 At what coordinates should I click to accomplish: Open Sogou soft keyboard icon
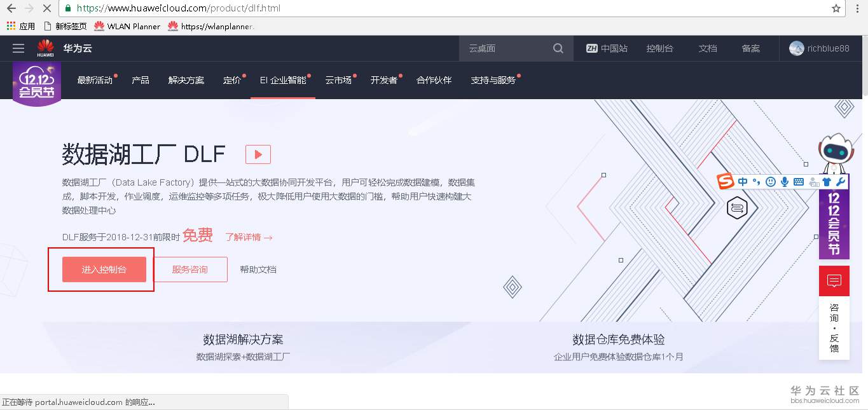pos(799,182)
